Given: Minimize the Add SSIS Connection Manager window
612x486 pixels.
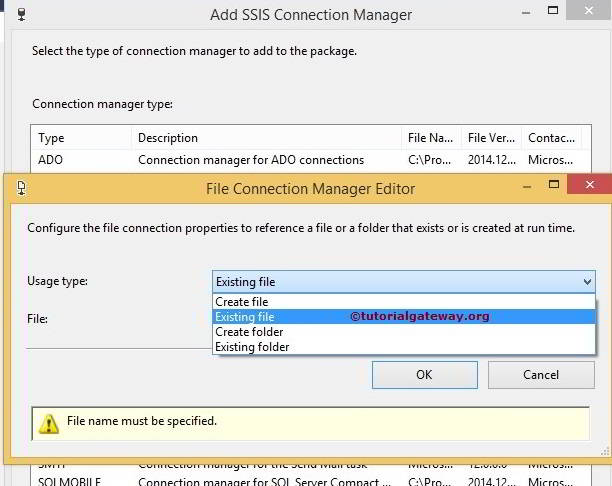Looking at the screenshot, I should (526, 13).
